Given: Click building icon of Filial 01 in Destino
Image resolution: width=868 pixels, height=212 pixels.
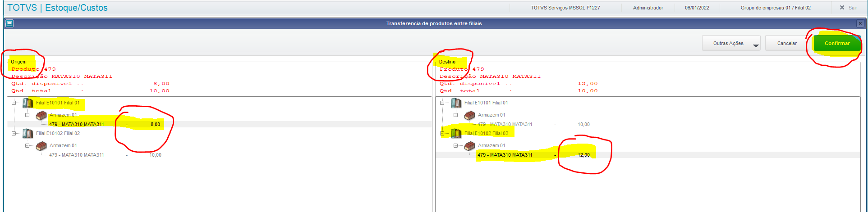Looking at the screenshot, I should point(456,103).
